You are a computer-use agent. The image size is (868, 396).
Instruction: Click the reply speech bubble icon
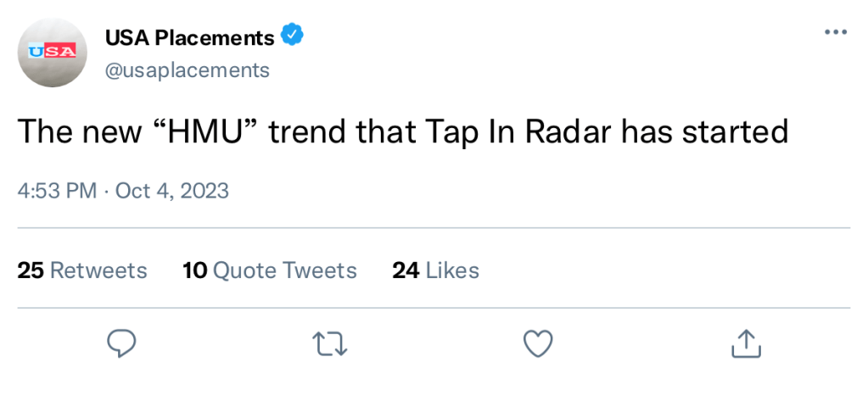point(122,343)
